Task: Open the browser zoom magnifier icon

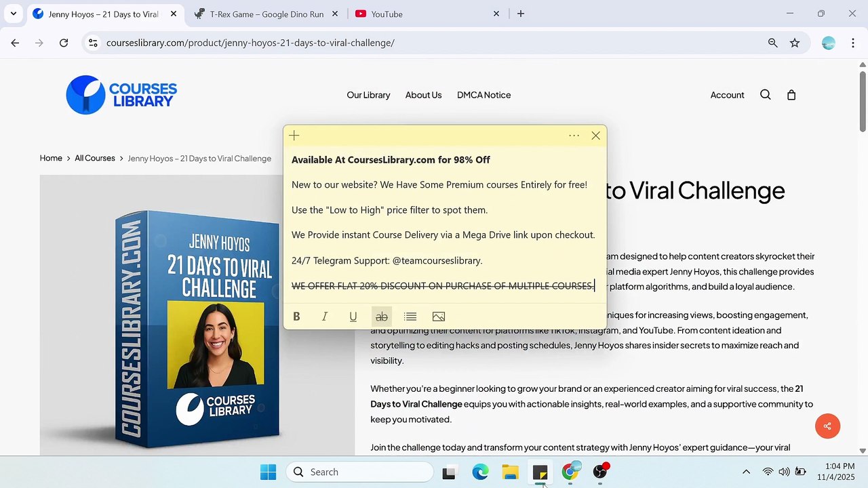Action: [772, 43]
